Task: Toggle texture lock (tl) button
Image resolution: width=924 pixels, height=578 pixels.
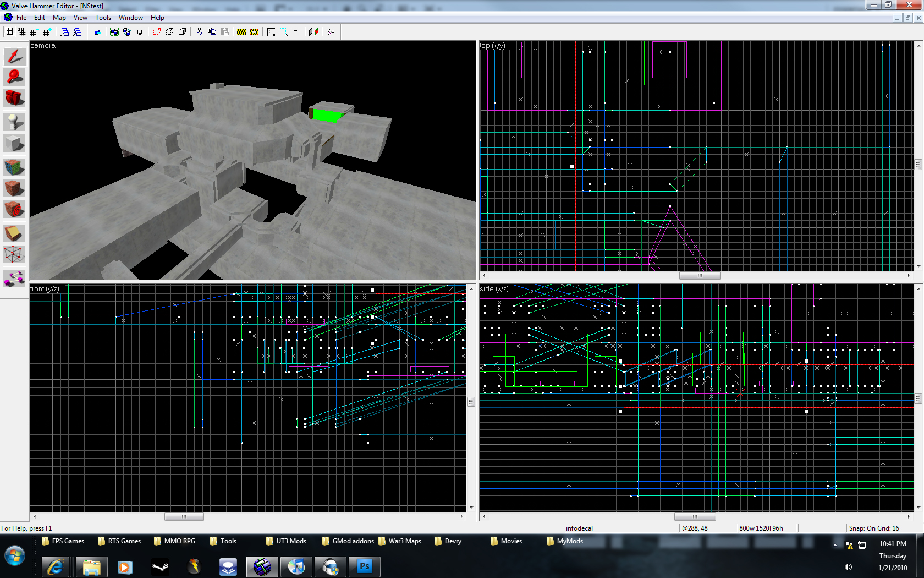Action: click(296, 32)
